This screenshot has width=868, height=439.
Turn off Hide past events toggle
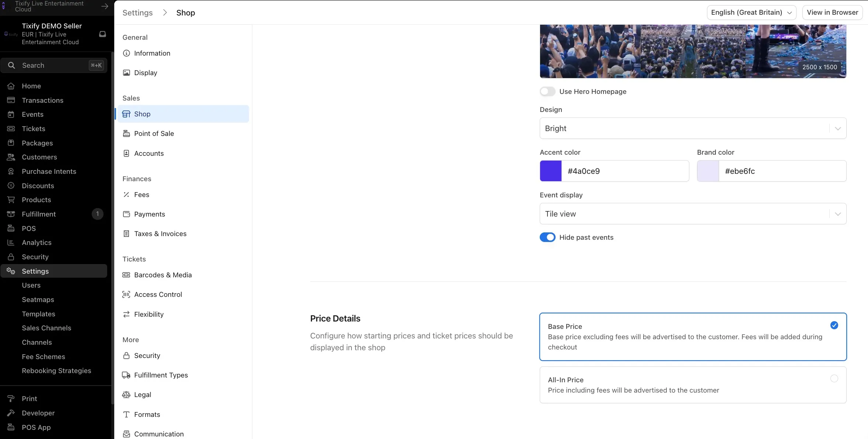[547, 237]
